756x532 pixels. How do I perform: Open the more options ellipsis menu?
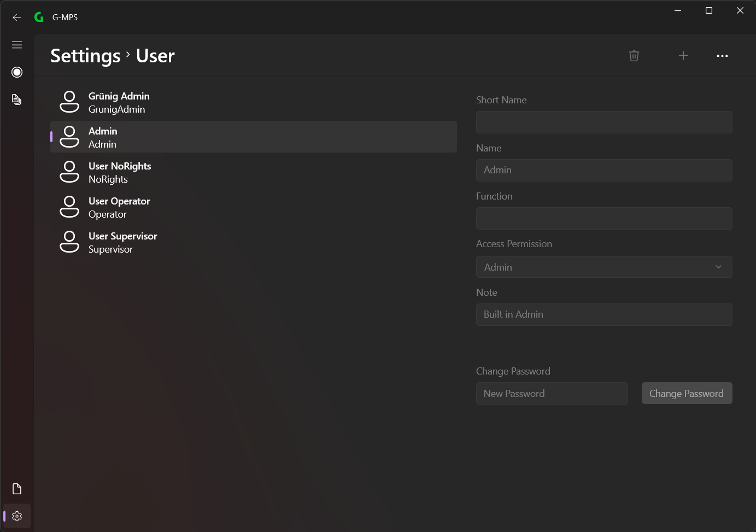(x=722, y=56)
